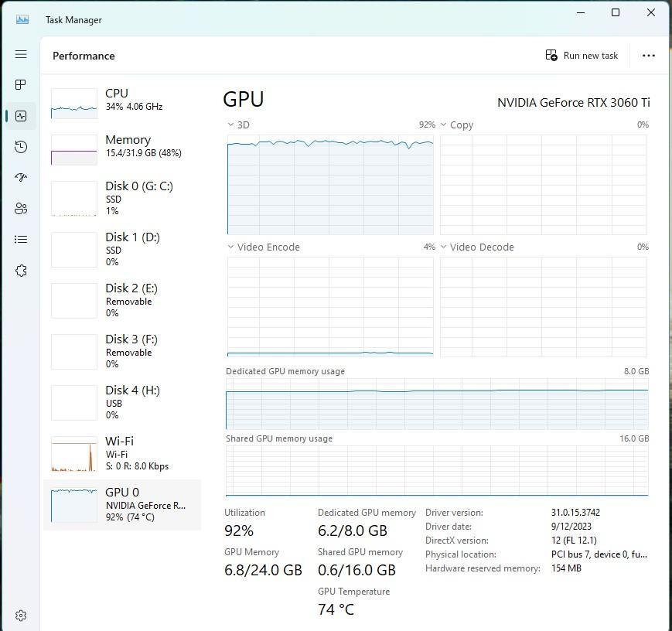
Task: Open Task Manager settings gear
Action: (x=21, y=616)
